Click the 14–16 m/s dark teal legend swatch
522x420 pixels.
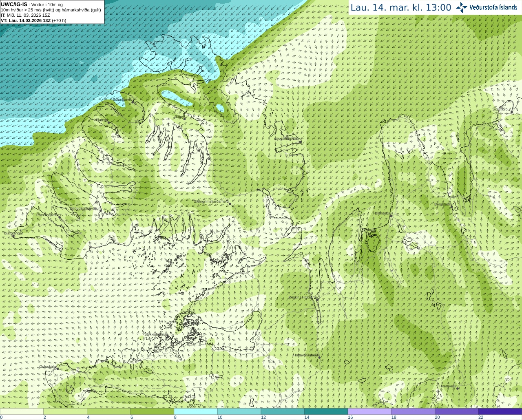326,411
